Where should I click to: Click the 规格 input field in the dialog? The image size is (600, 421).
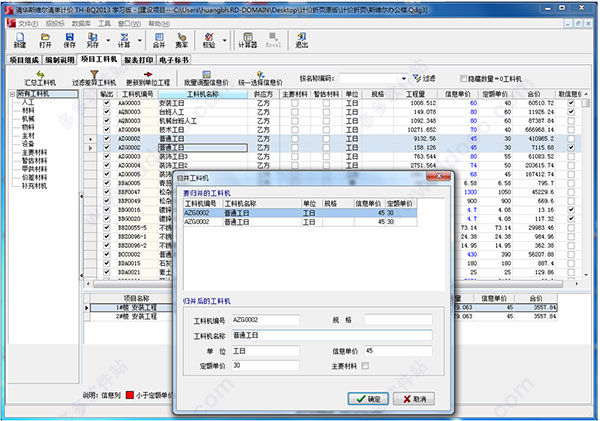point(398,320)
